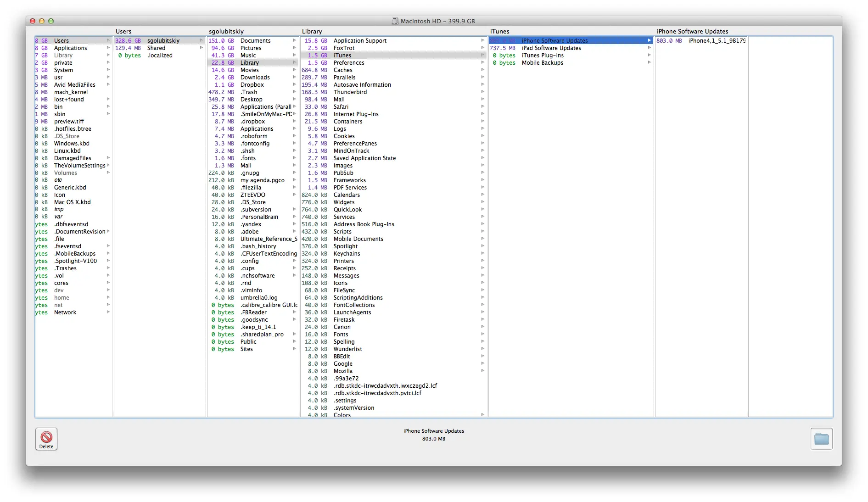Click the drive icon in title bar

395,21
